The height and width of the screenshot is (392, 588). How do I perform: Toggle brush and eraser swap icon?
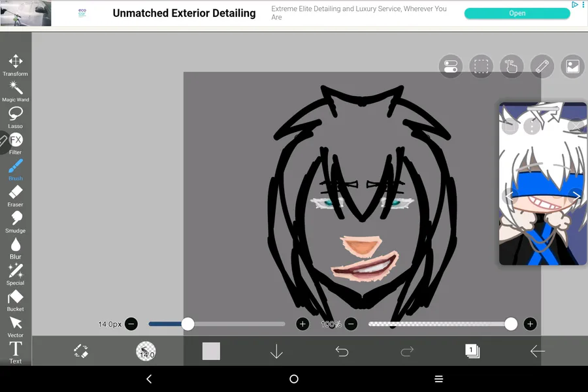click(x=80, y=351)
